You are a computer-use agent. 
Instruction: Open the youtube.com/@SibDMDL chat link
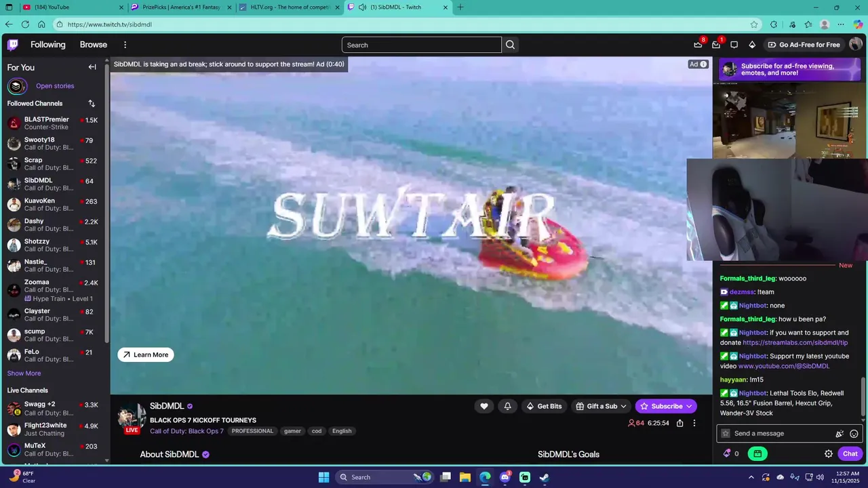(784, 366)
